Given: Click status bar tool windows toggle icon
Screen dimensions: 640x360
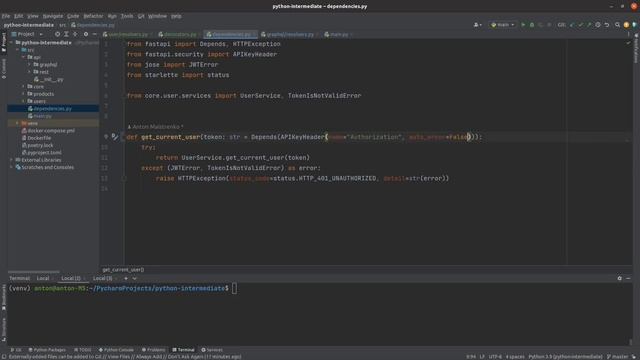Looking at the screenshot, I should click(4, 357).
